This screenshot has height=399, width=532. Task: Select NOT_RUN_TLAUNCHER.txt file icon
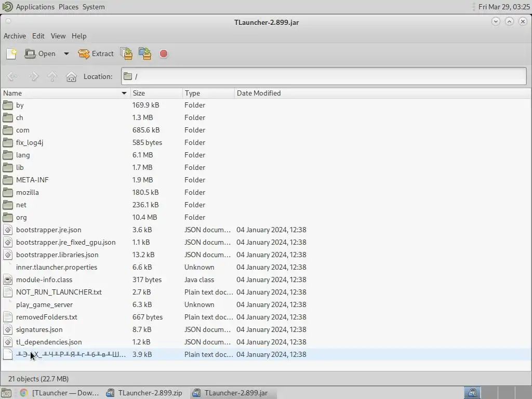[x=8, y=292]
